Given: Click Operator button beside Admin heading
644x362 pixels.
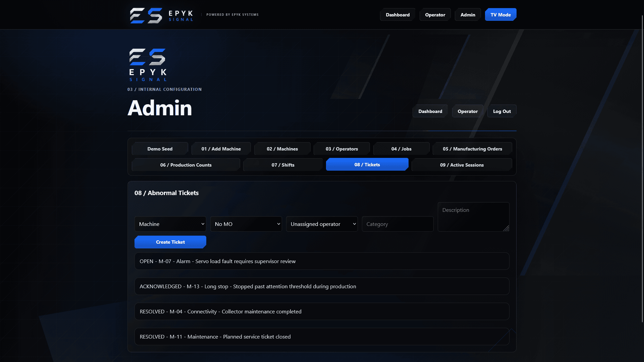Looking at the screenshot, I should [x=468, y=111].
